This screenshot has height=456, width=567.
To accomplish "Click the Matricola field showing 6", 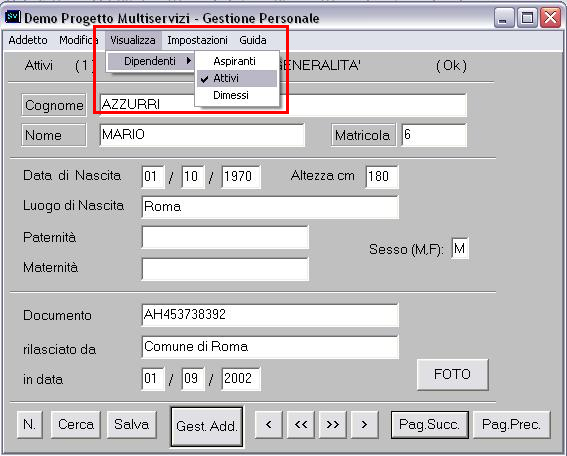I will coord(434,135).
